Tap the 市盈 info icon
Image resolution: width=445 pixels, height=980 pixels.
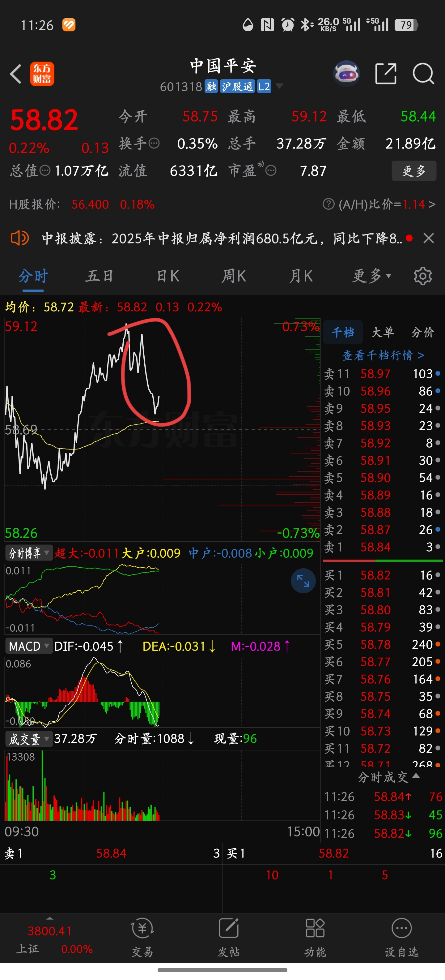(271, 170)
